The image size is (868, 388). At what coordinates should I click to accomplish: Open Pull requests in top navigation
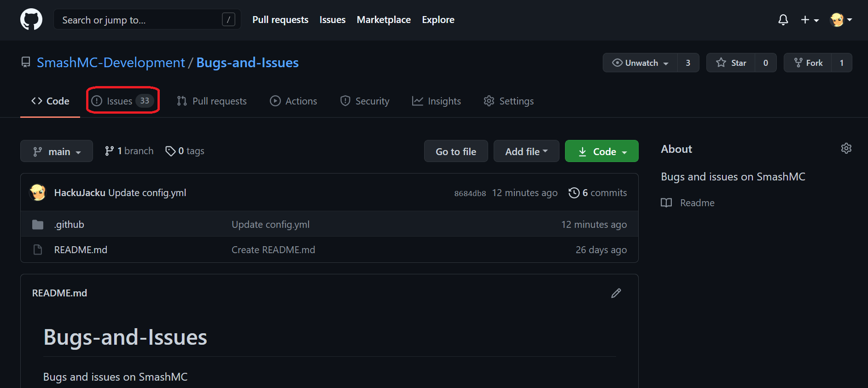280,20
